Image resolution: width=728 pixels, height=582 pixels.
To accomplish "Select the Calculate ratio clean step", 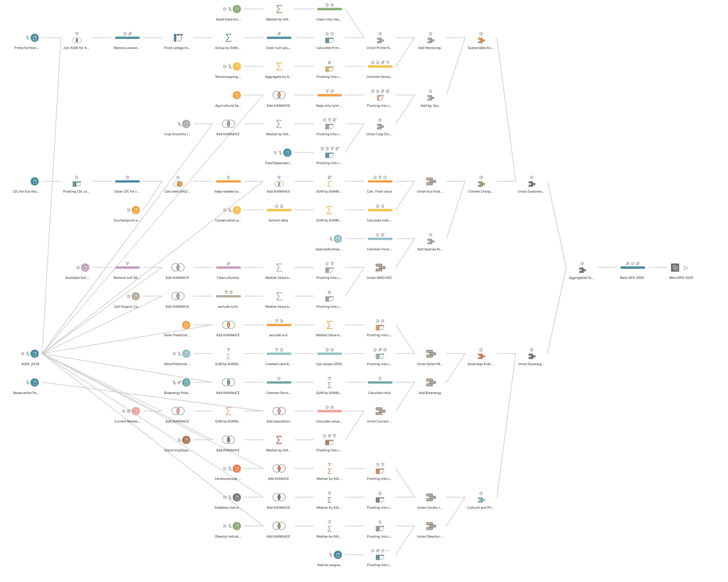I will (380, 382).
